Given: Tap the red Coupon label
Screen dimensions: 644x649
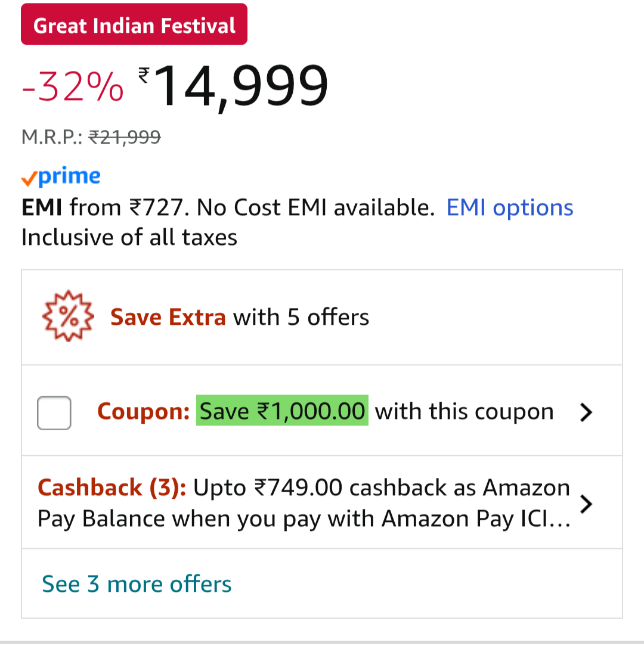Looking at the screenshot, I should point(143,411).
